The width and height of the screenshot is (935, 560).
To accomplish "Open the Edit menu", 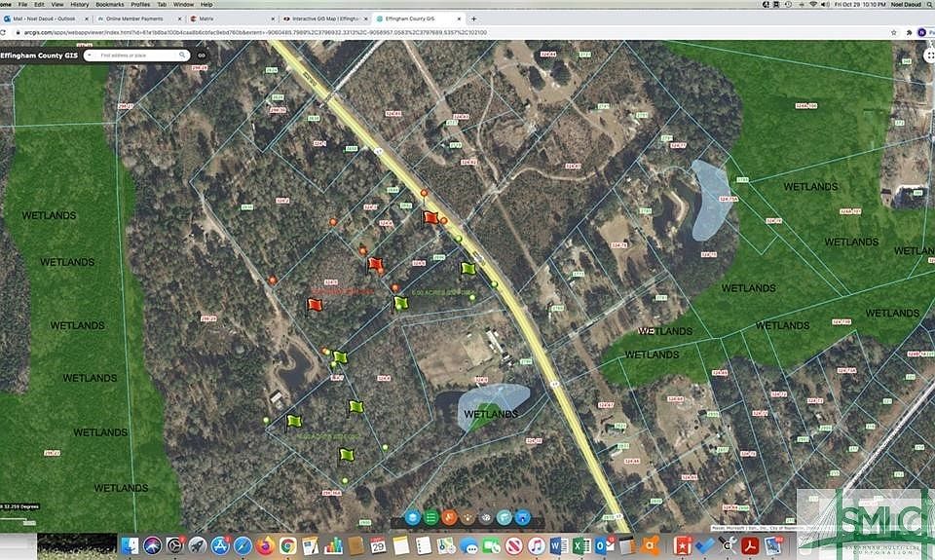I will click(x=39, y=4).
